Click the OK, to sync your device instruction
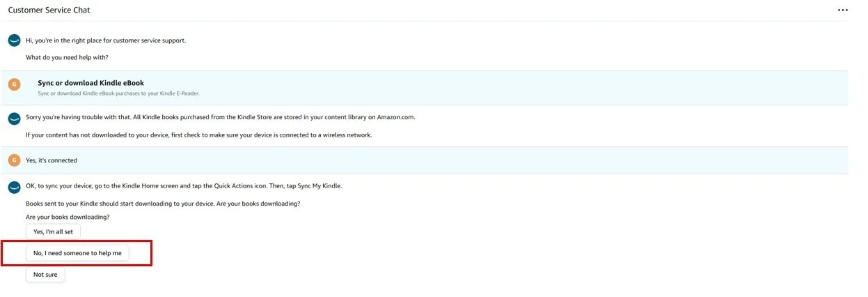The height and width of the screenshot is (297, 868). tap(184, 186)
